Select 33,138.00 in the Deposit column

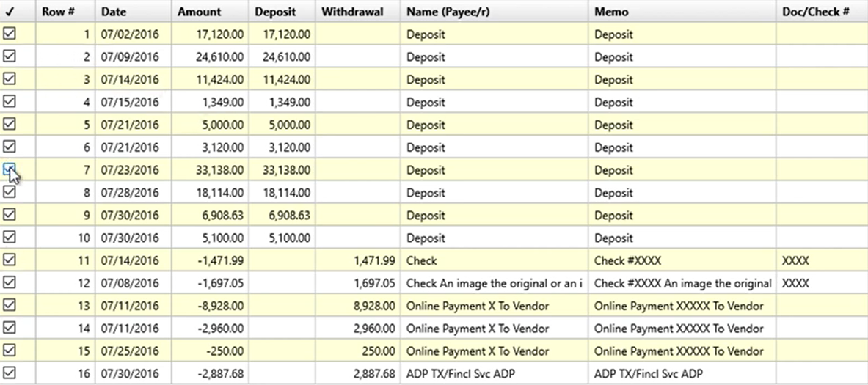(282, 170)
